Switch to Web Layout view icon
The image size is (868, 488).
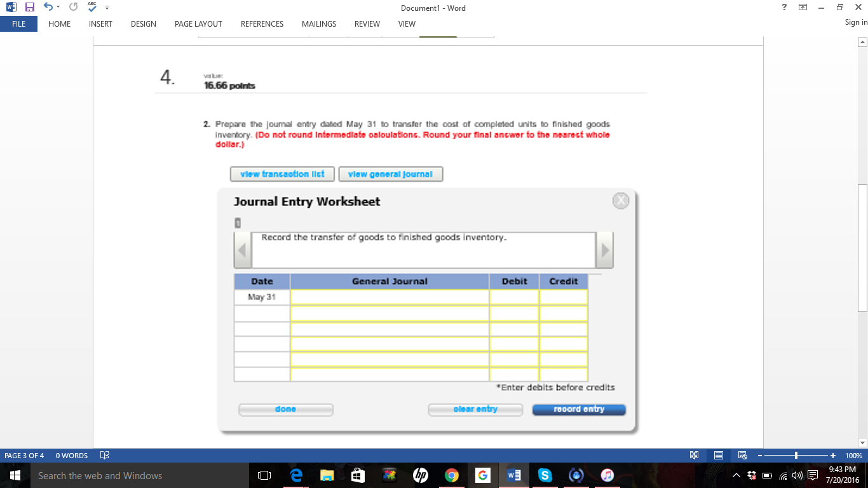point(742,455)
